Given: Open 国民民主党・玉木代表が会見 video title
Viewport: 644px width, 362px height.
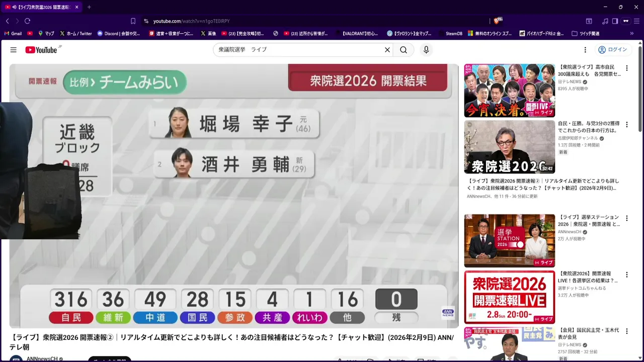Looking at the screenshot, I should click(x=589, y=334).
